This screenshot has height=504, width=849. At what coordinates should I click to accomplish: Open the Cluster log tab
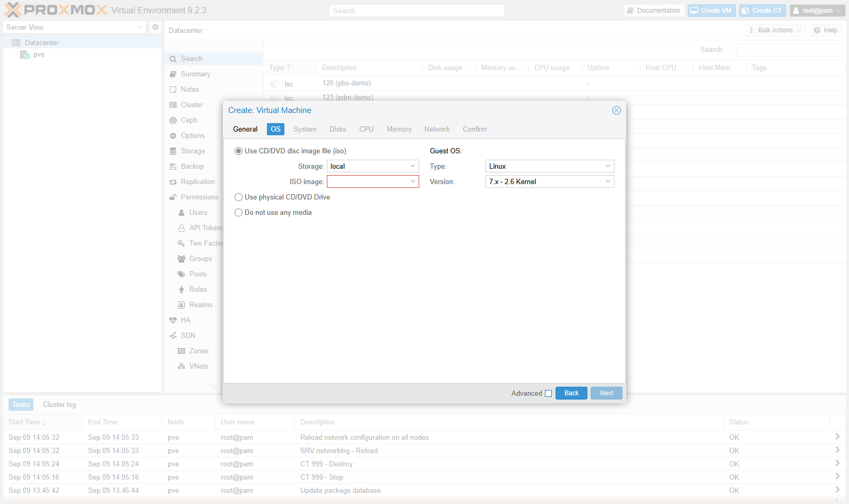coord(59,405)
